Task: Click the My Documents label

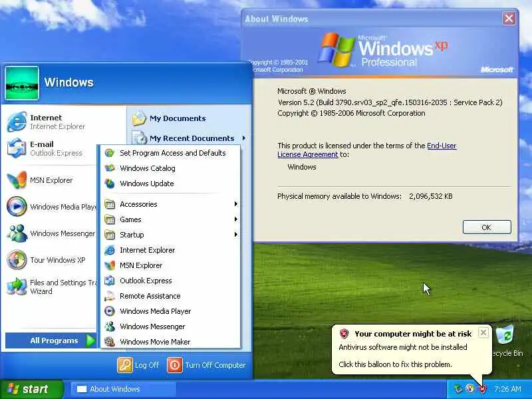Action: (x=178, y=118)
